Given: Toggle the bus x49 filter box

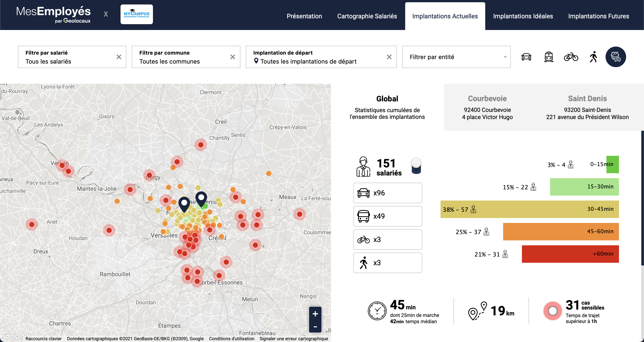Looking at the screenshot, I should pos(387,216).
